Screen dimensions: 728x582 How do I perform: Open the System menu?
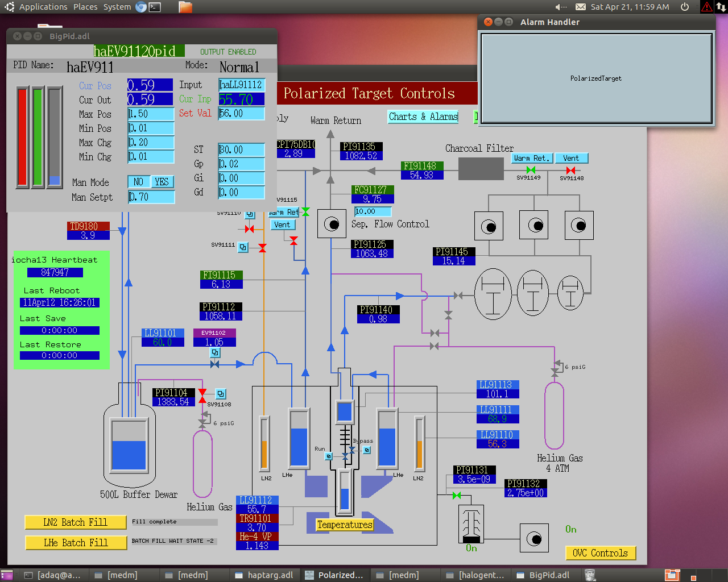click(117, 7)
